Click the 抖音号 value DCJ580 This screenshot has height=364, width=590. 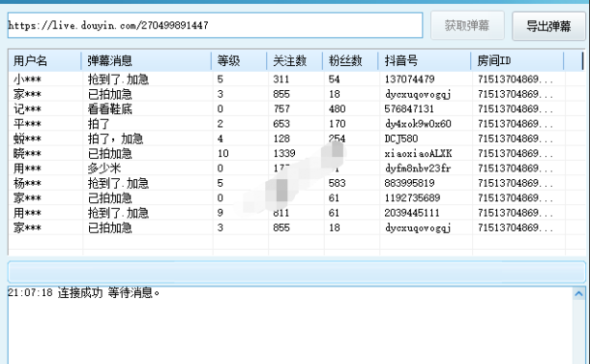point(401,139)
